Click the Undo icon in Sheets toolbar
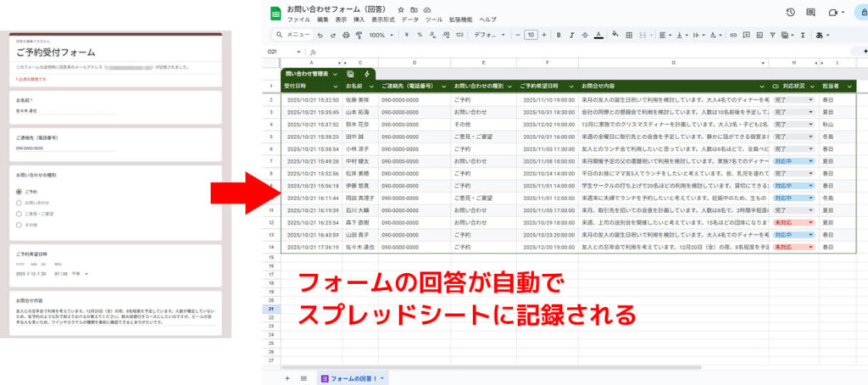 (x=320, y=35)
